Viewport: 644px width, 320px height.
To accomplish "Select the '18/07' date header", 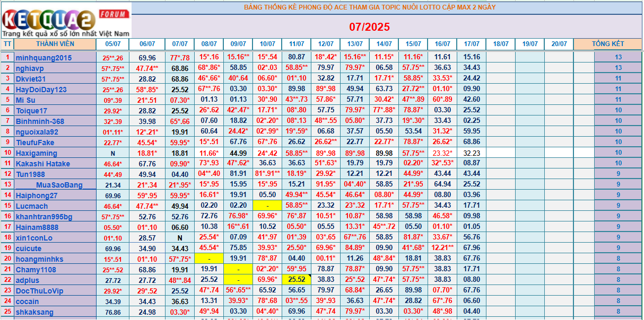I will tap(501, 44).
